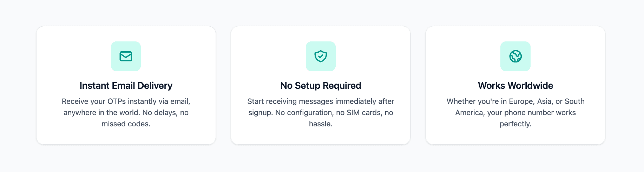Click the globe icon
Image resolution: width=644 pixels, height=172 pixels.
515,56
